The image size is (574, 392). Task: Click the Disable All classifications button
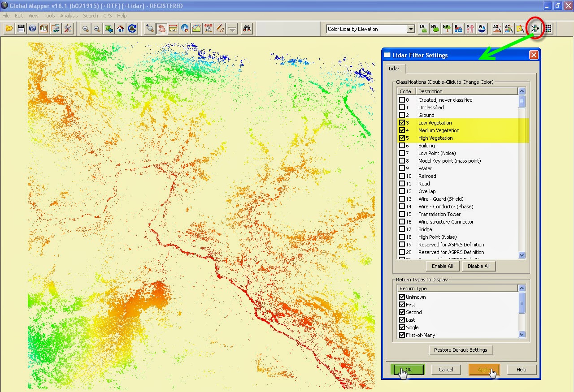(x=478, y=266)
